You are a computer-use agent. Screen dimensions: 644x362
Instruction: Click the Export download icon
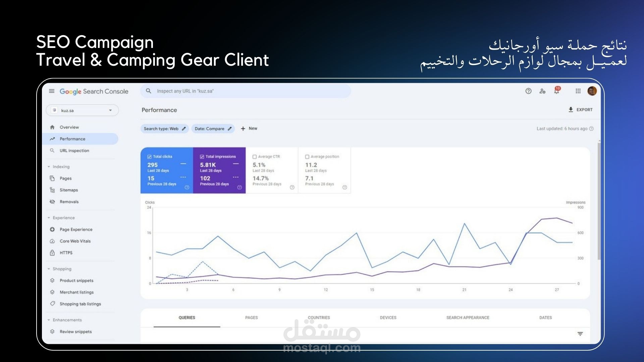[571, 110]
